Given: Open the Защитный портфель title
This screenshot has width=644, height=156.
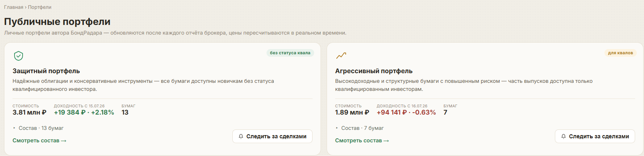Looking at the screenshot, I should pyautogui.click(x=46, y=71).
